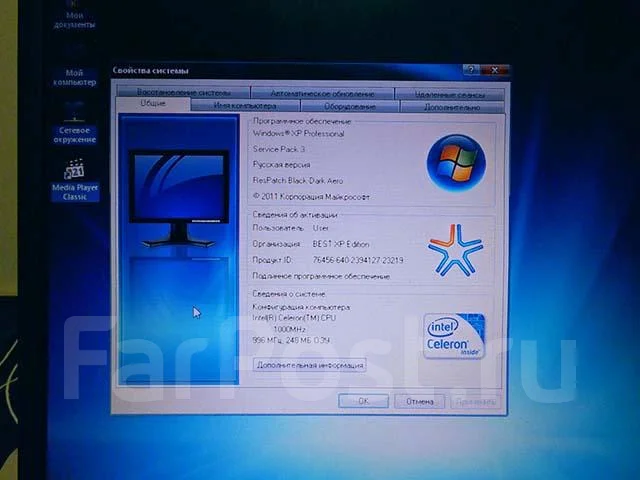Screen dimensions: 640x480
Task: Click the Конфигурация компьютера label
Action: click(x=301, y=307)
